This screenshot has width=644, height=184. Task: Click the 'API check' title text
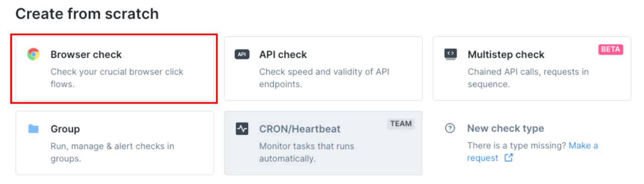(x=283, y=54)
